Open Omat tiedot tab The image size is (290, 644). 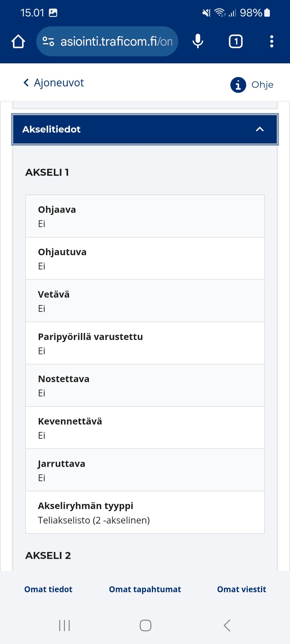click(x=48, y=589)
